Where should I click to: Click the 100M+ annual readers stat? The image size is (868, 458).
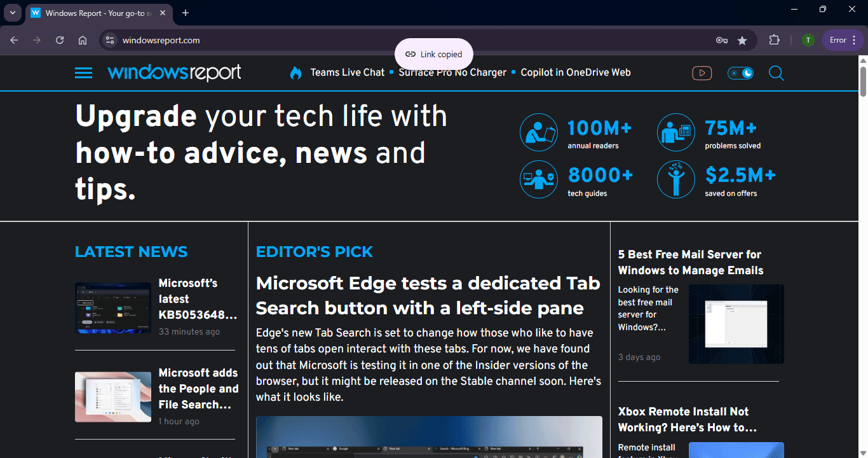(600, 134)
